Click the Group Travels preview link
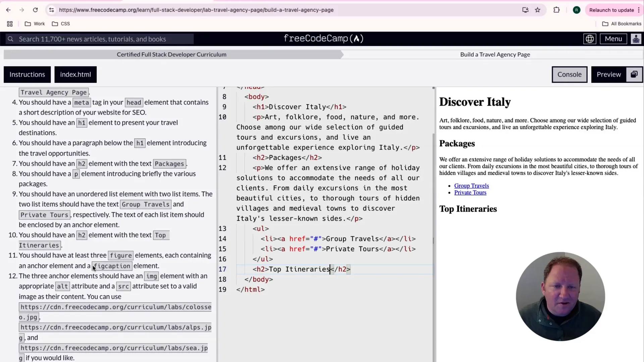 tap(471, 186)
